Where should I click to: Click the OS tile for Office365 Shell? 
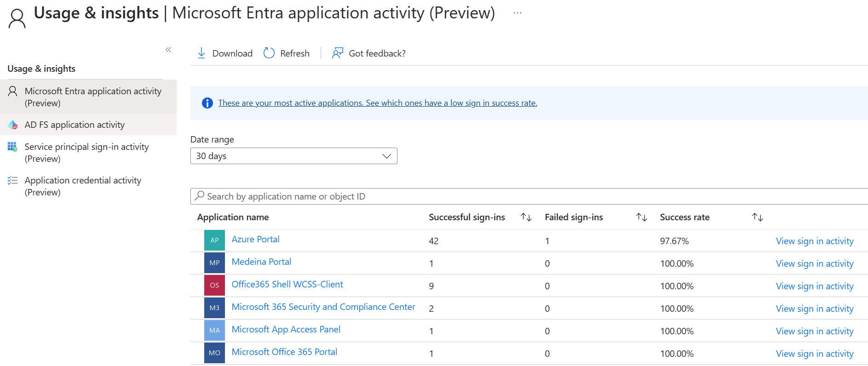click(214, 285)
